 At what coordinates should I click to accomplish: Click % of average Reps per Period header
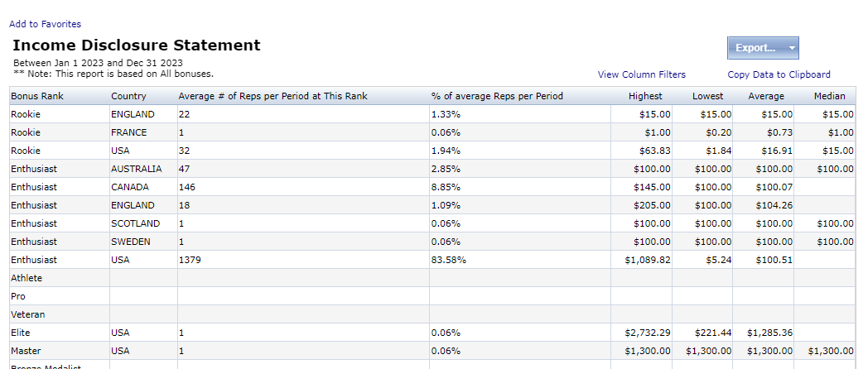497,96
